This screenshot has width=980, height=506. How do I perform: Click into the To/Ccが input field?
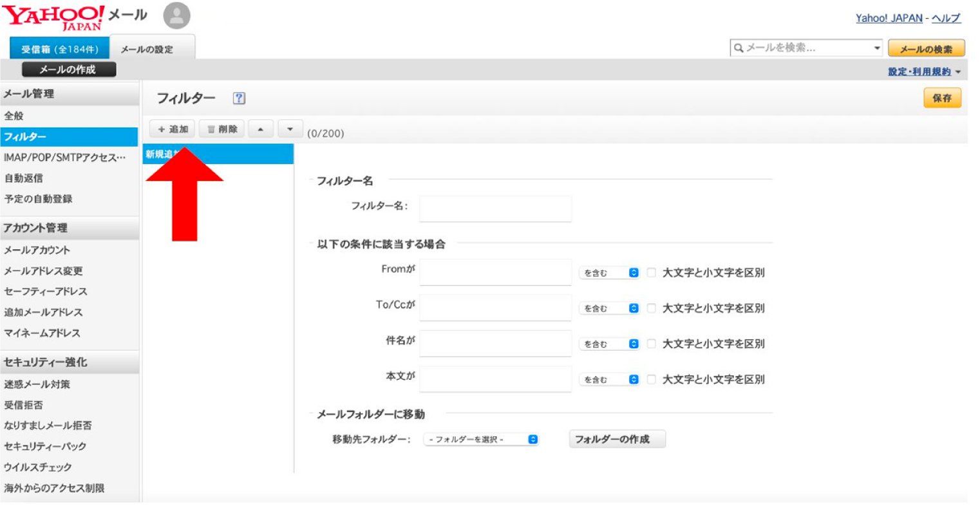click(495, 308)
